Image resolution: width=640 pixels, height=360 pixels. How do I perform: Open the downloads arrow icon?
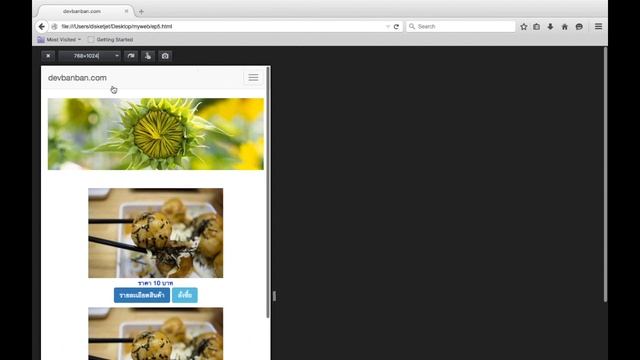click(551, 27)
